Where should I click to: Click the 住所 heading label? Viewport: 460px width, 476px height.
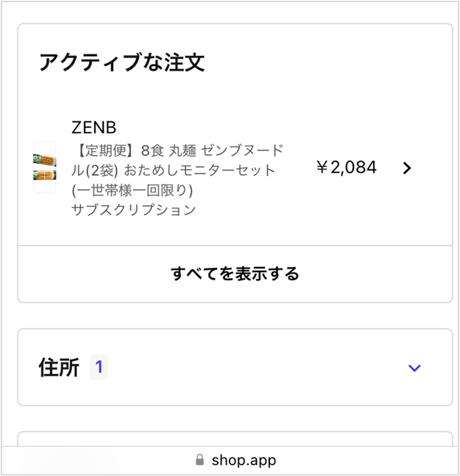[x=59, y=367]
